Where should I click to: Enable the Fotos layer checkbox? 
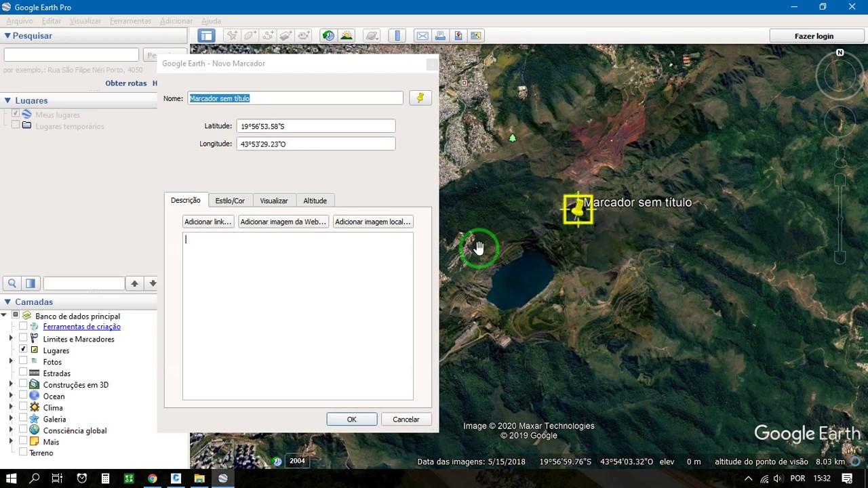click(23, 361)
